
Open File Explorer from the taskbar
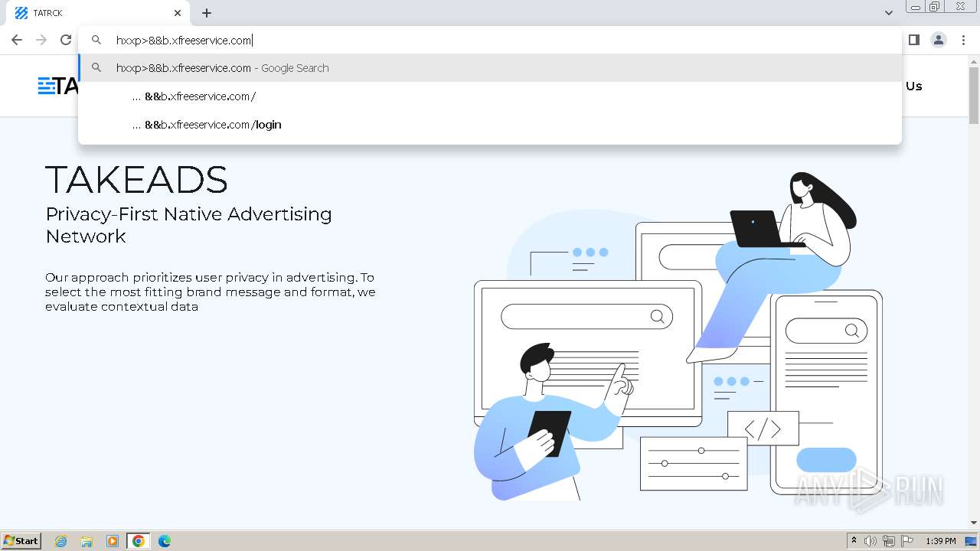[x=87, y=541]
